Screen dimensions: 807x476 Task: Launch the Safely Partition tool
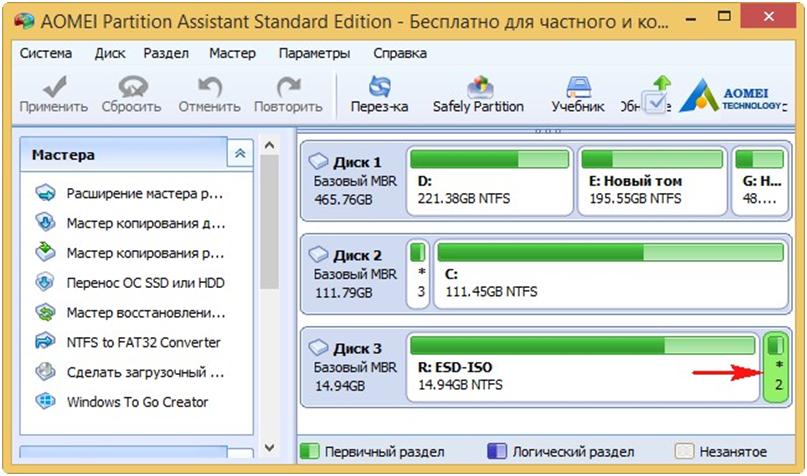(x=479, y=86)
